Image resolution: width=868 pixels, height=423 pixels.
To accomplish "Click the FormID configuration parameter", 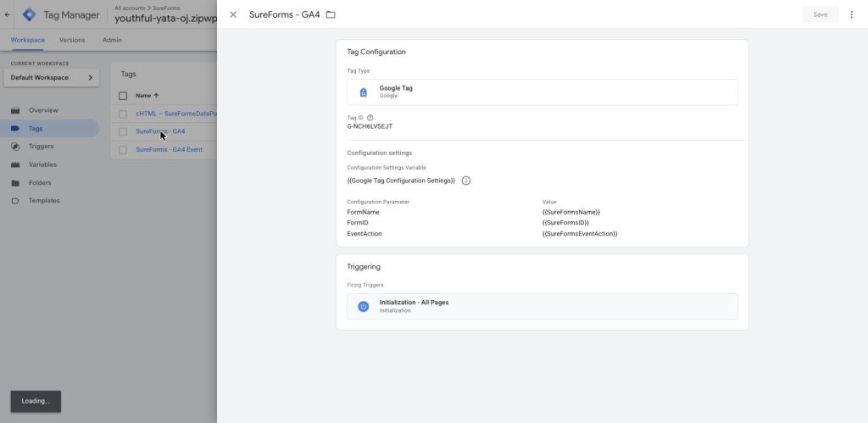I will click(358, 223).
